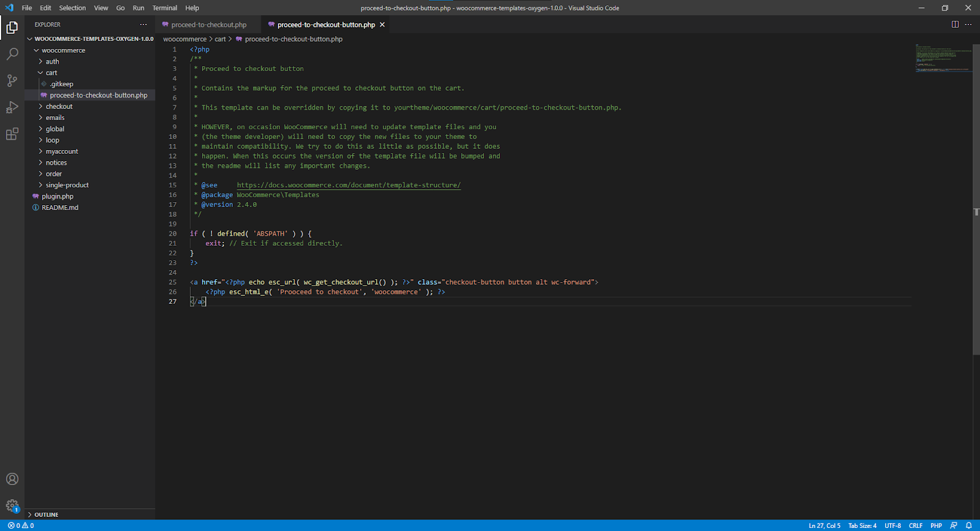
Task: Collapse the WOOCOMMERCE-TEMPLATES-OXYGEN-1.0.0 root folder
Action: tap(89, 39)
